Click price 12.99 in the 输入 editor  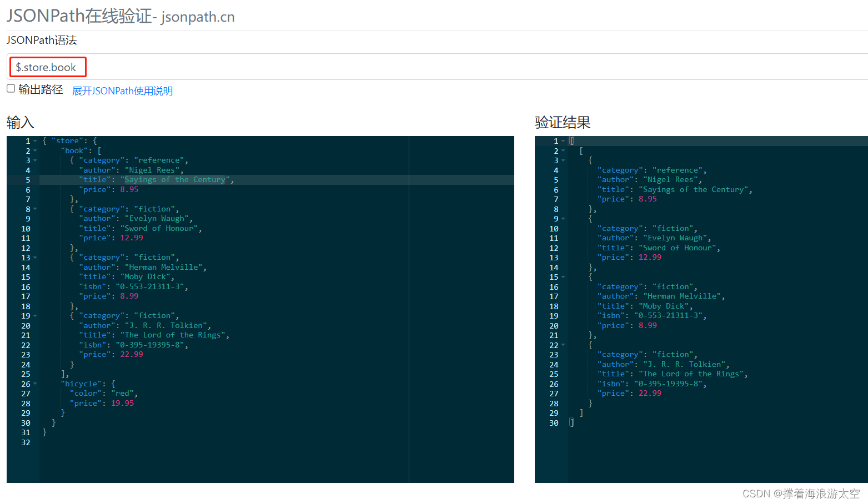132,238
